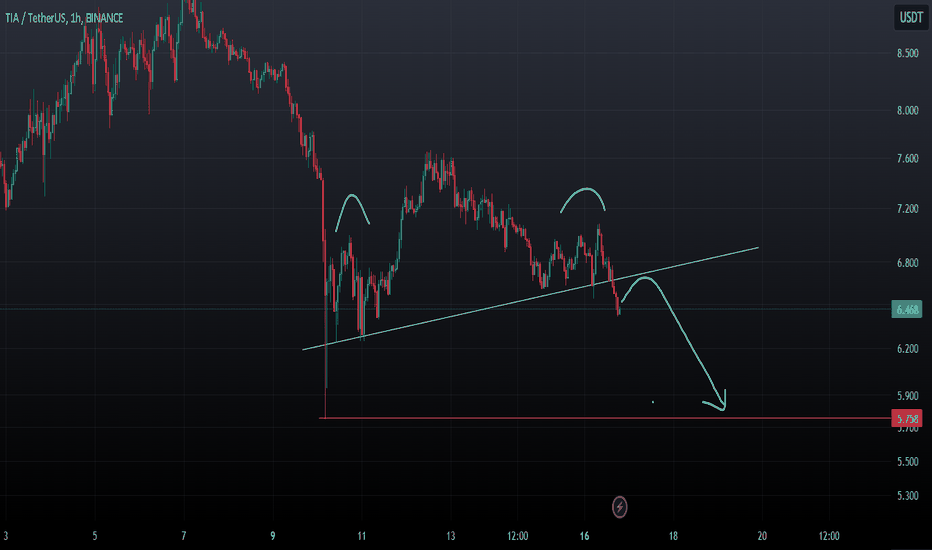Viewport: 932px width, 550px height.
Task: Click date label 13 on time axis
Action: pyautogui.click(x=451, y=536)
